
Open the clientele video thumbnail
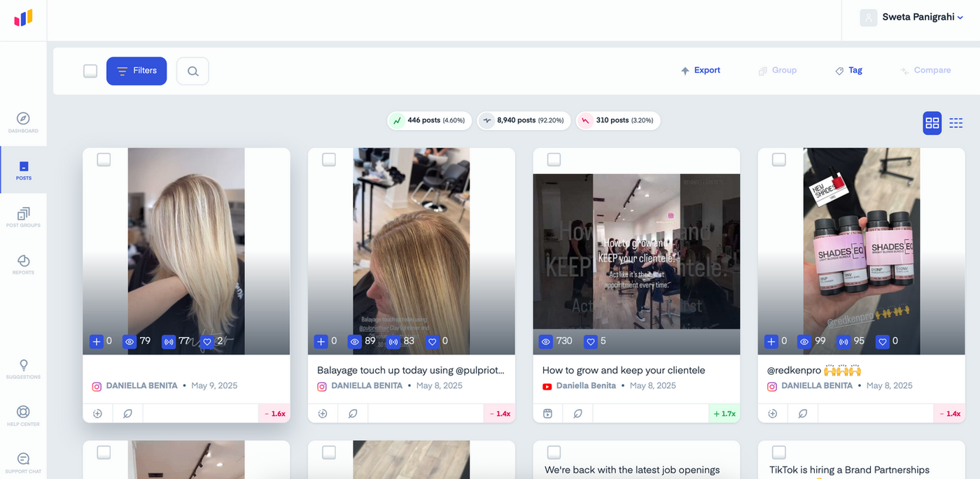[x=636, y=251]
